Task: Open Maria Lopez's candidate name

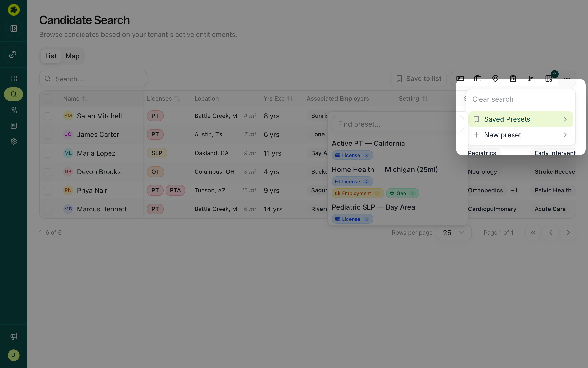Action: pyautogui.click(x=96, y=153)
